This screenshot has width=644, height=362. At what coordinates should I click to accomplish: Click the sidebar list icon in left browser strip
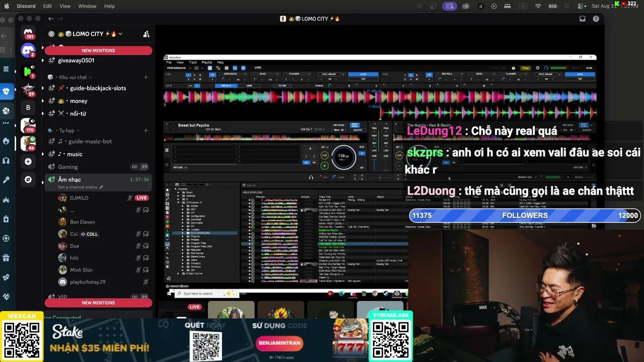tap(6, 69)
